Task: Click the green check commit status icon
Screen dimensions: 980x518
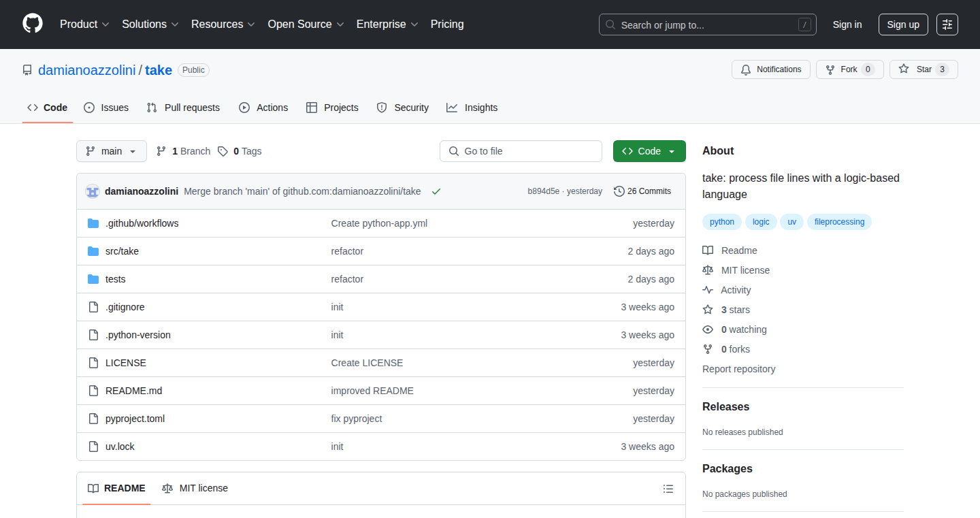Action: (436, 191)
